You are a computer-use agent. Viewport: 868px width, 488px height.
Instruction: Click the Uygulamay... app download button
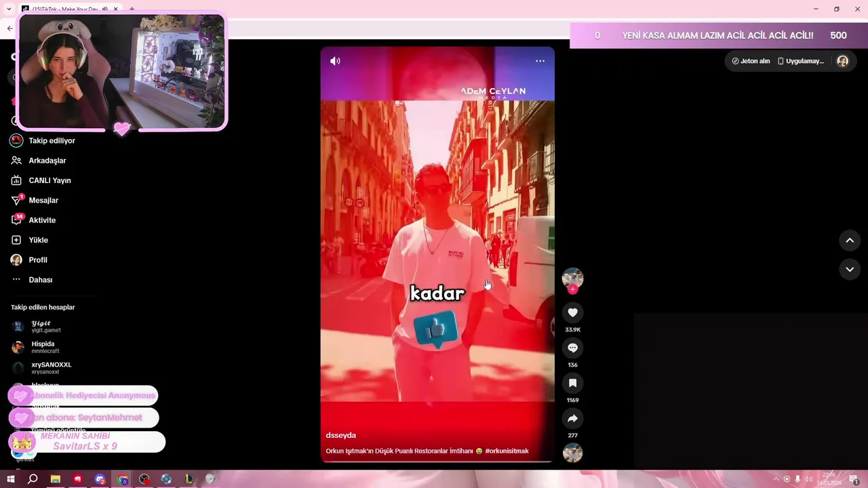(x=800, y=61)
